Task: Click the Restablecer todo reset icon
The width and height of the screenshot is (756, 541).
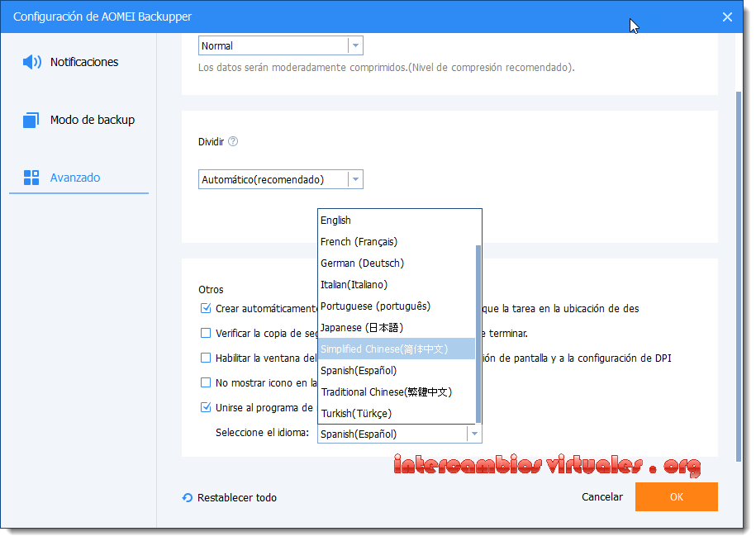Action: 187,497
